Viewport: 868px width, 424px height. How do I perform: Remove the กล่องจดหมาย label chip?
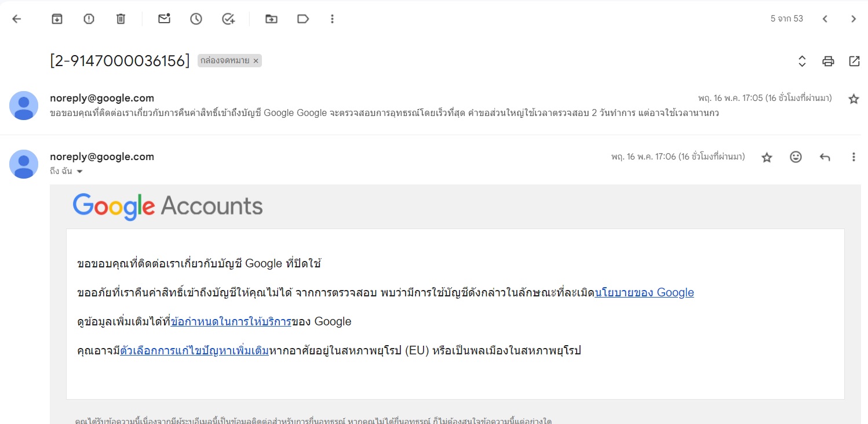(x=256, y=60)
